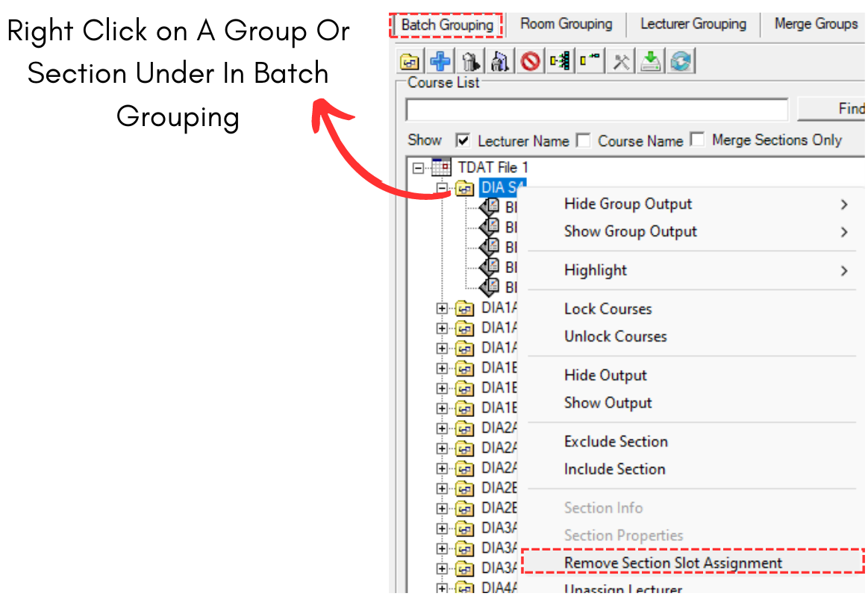Click the green download arrow icon

tap(651, 61)
